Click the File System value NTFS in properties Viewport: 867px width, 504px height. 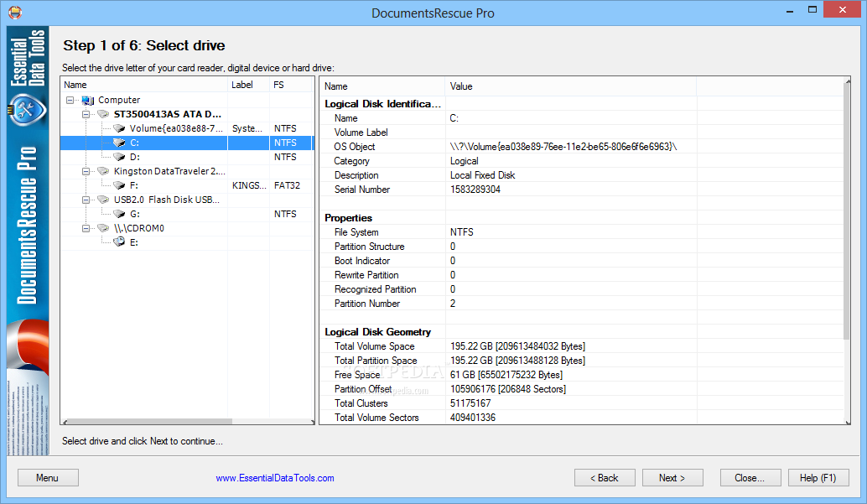(x=462, y=232)
